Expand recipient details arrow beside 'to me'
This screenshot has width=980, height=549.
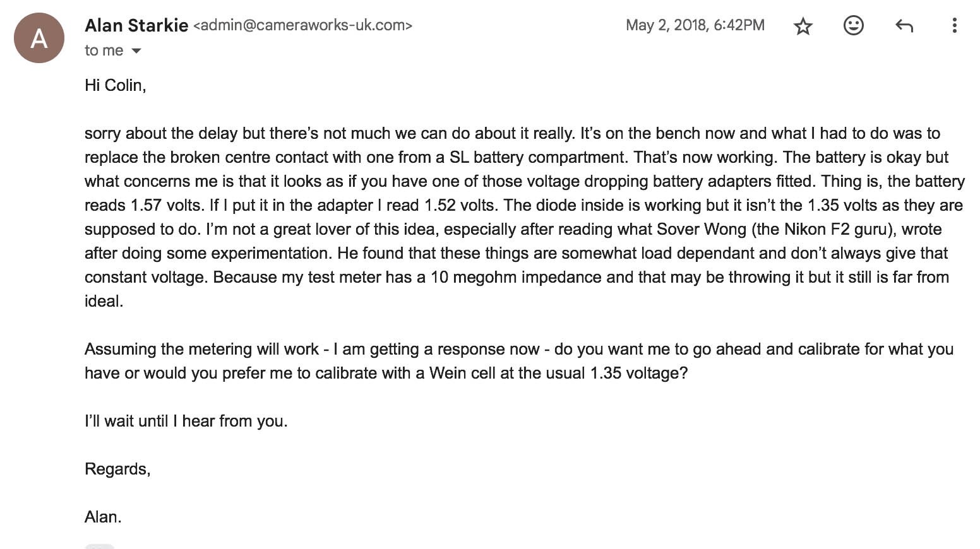pos(136,50)
